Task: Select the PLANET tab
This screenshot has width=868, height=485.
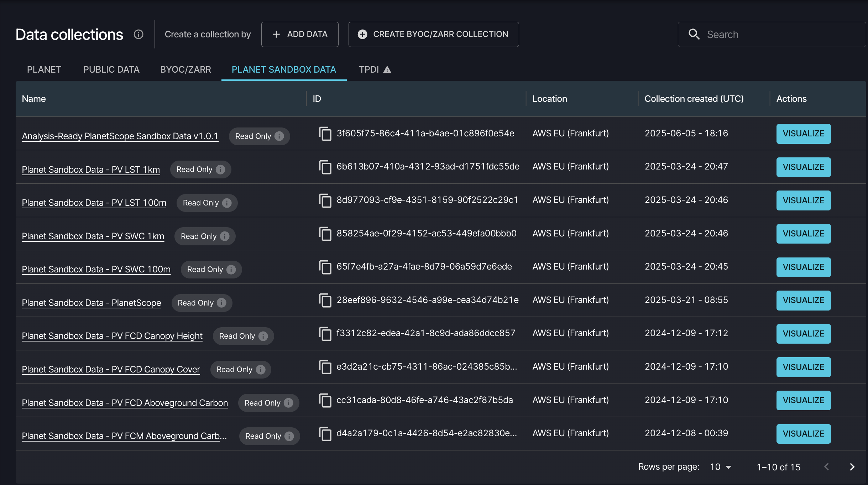Action: point(44,69)
